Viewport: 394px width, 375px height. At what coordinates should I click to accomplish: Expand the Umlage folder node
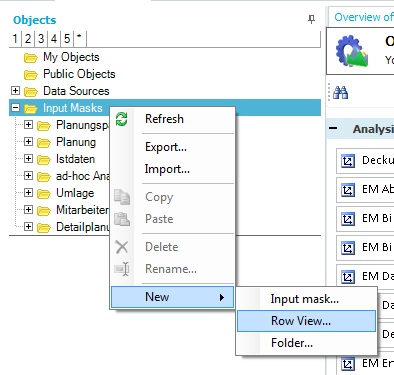[28, 192]
